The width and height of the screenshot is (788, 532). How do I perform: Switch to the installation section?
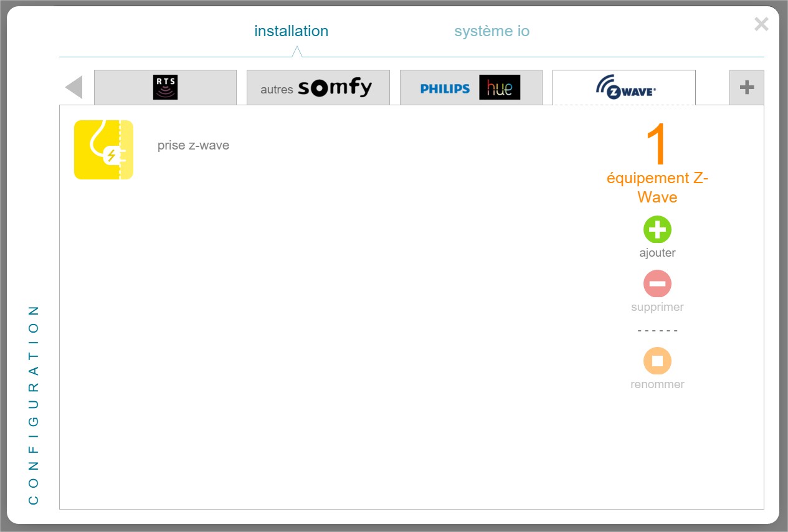(x=291, y=31)
